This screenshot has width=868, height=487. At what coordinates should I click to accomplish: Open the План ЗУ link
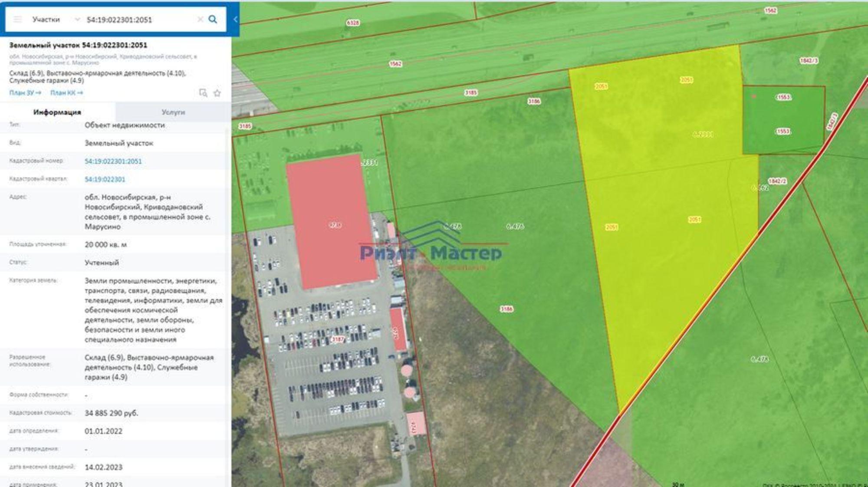tap(25, 93)
